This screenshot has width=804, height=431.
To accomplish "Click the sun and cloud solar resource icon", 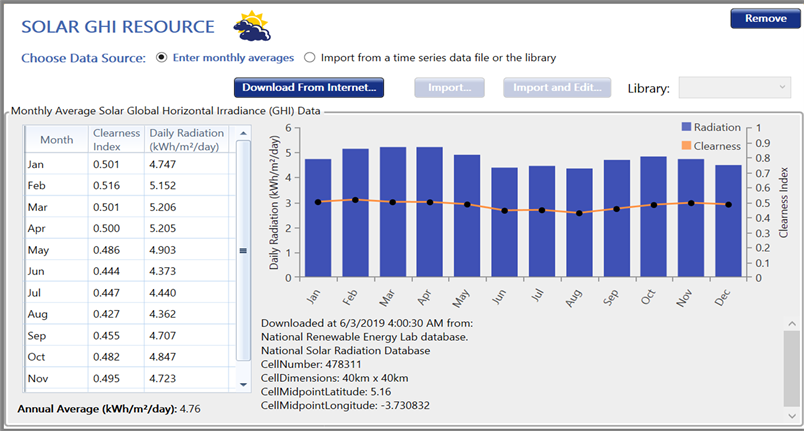I will point(251,27).
